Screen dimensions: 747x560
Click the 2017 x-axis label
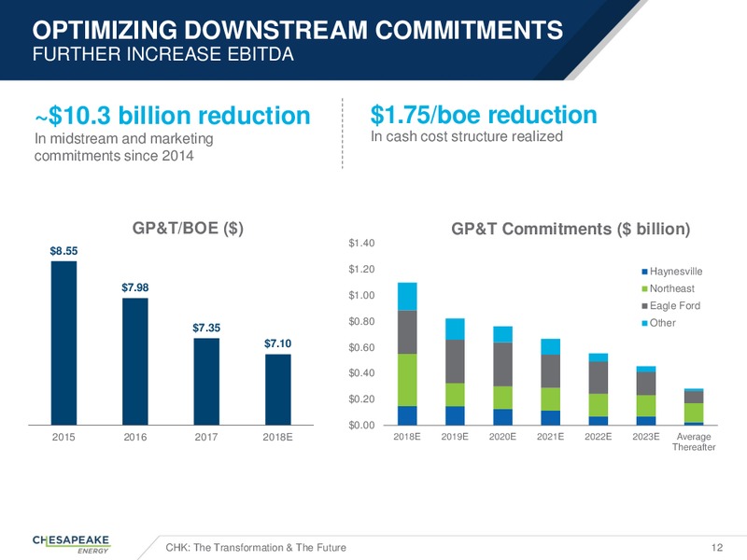pos(206,437)
